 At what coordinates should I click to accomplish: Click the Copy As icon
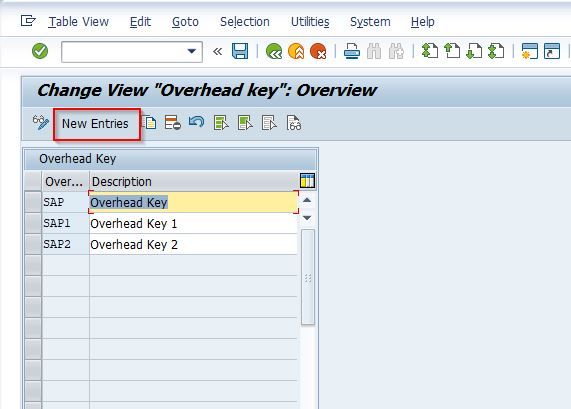click(150, 123)
